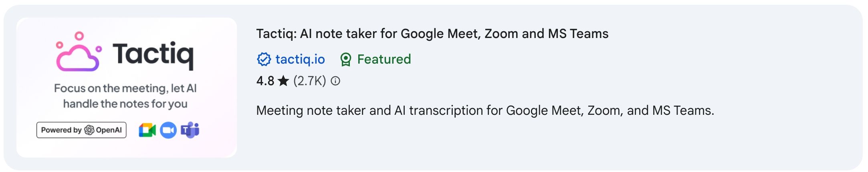This screenshot has height=172, width=868.
Task: Click the Tactiq wordmark in the thumbnail
Action: (153, 55)
